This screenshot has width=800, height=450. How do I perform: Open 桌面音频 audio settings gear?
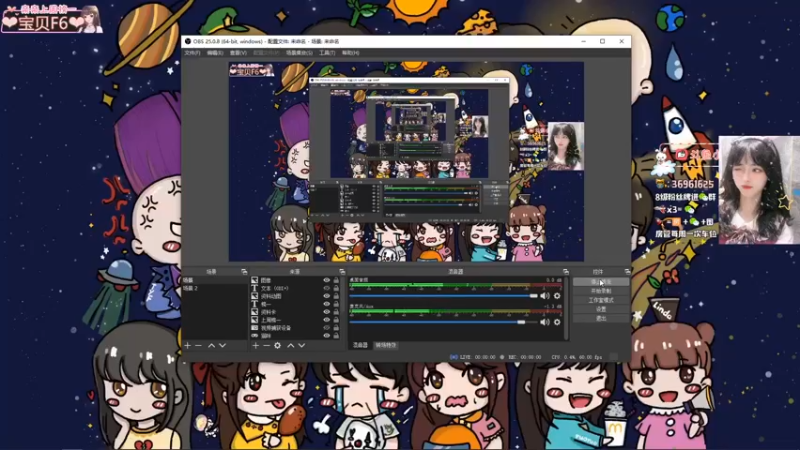click(x=557, y=296)
